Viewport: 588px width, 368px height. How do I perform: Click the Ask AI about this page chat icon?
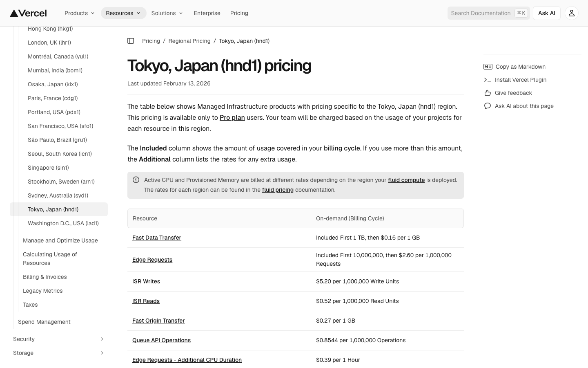(488, 106)
